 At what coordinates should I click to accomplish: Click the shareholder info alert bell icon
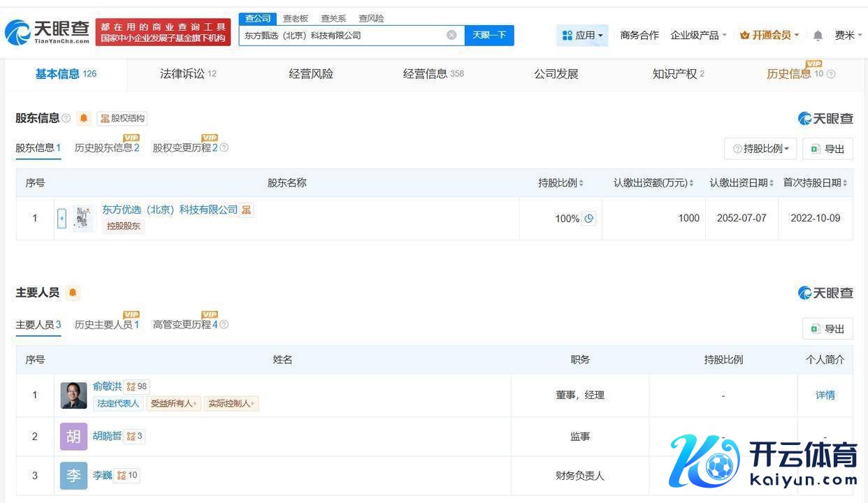coord(84,118)
